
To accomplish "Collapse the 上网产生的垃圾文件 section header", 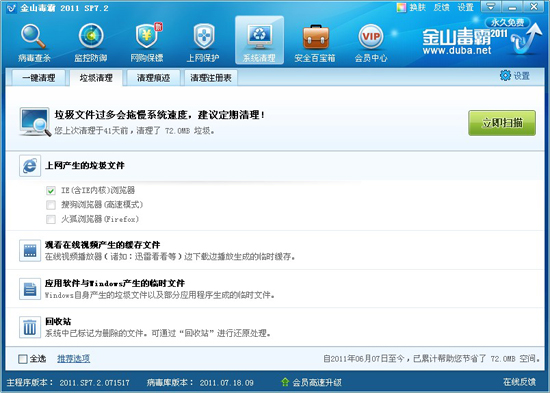I will (x=275, y=166).
